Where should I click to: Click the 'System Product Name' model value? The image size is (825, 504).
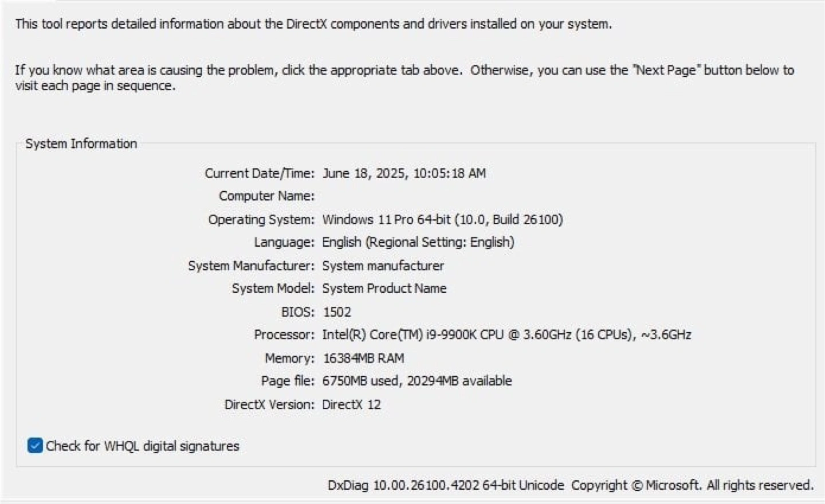tap(384, 289)
